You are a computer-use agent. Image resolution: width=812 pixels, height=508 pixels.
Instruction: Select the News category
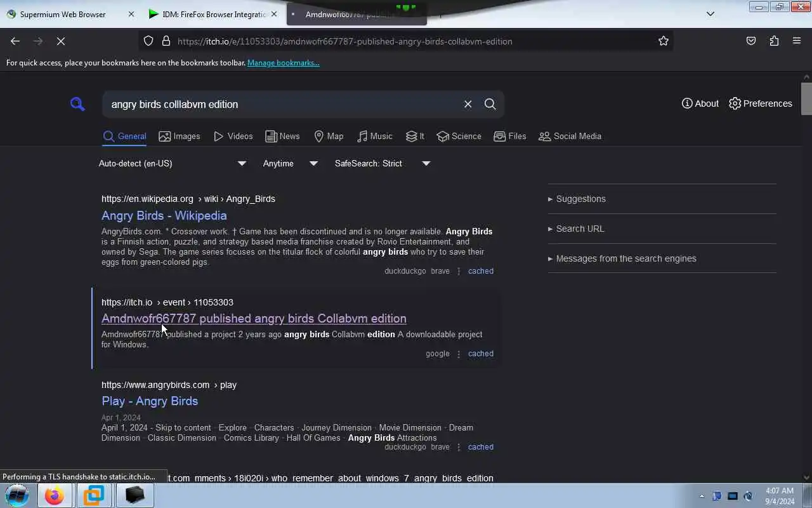(282, 137)
